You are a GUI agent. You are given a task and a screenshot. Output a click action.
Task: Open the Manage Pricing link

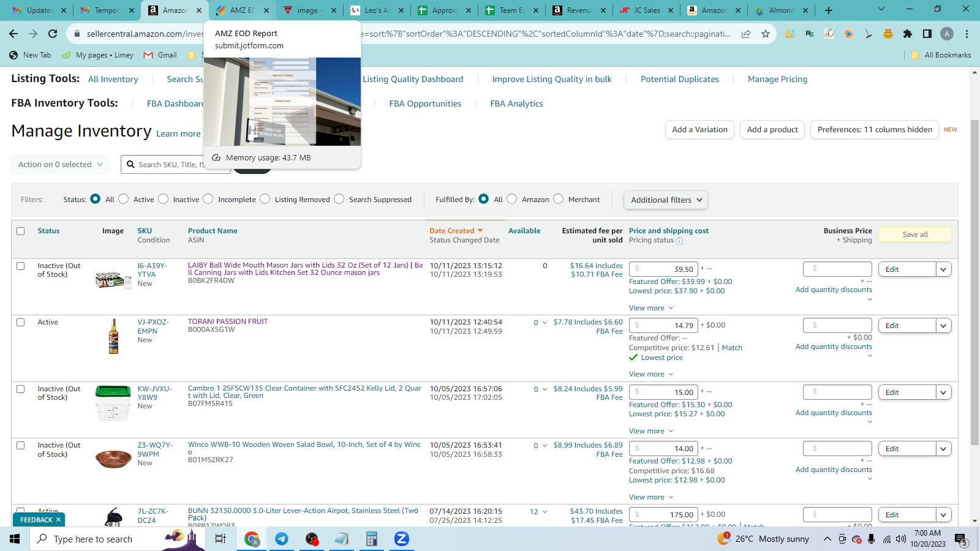tap(777, 79)
